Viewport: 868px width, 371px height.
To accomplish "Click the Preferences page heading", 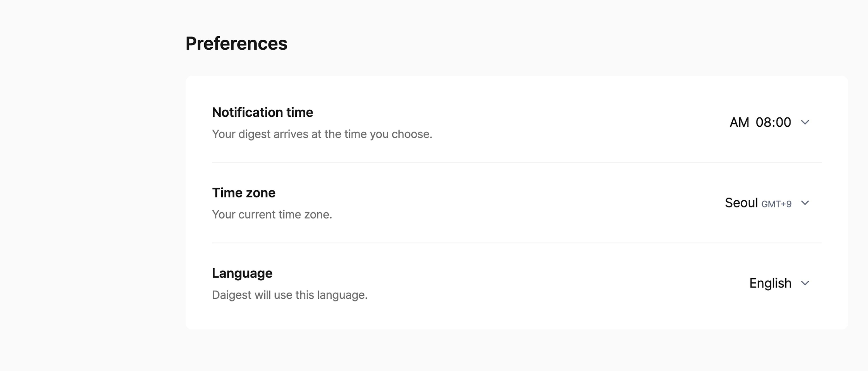I will point(236,44).
